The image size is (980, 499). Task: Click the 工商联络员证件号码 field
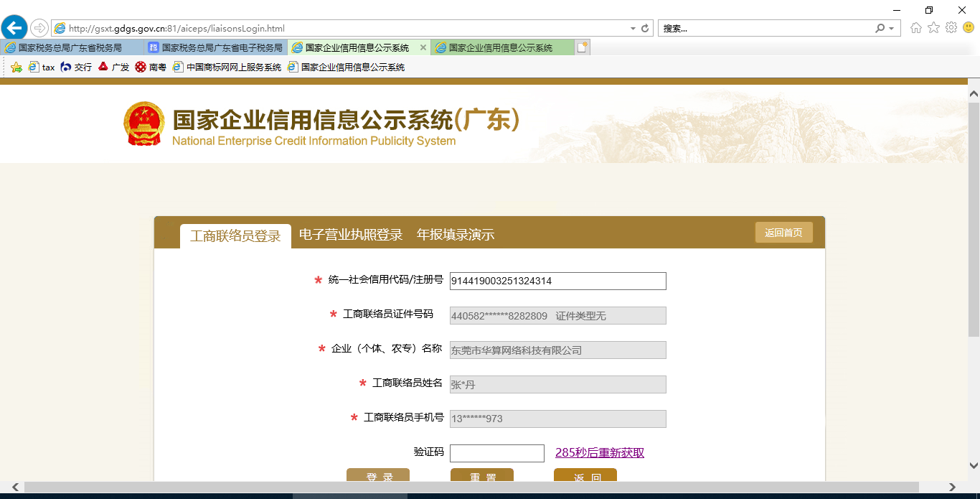558,315
